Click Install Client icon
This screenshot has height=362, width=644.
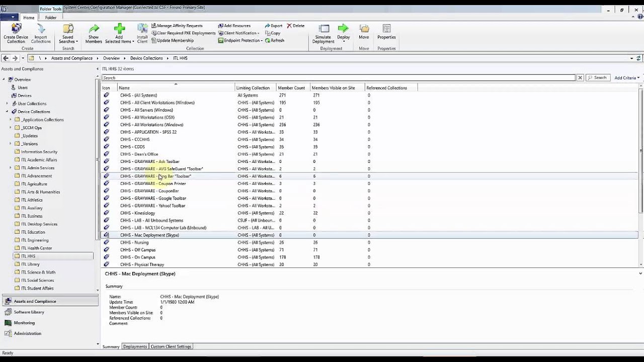pyautogui.click(x=142, y=33)
